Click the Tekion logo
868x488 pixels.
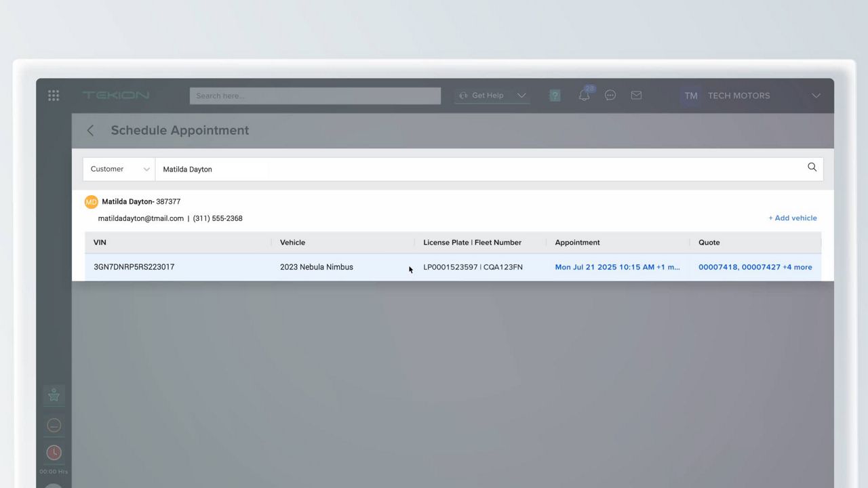pyautogui.click(x=116, y=96)
